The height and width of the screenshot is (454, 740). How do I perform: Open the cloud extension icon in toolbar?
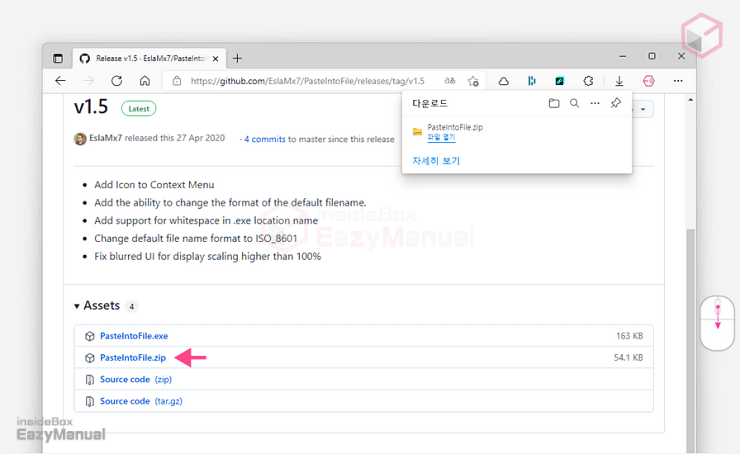click(504, 81)
